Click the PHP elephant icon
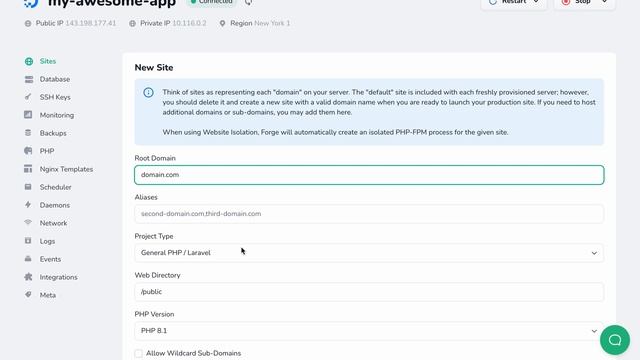 click(x=28, y=151)
